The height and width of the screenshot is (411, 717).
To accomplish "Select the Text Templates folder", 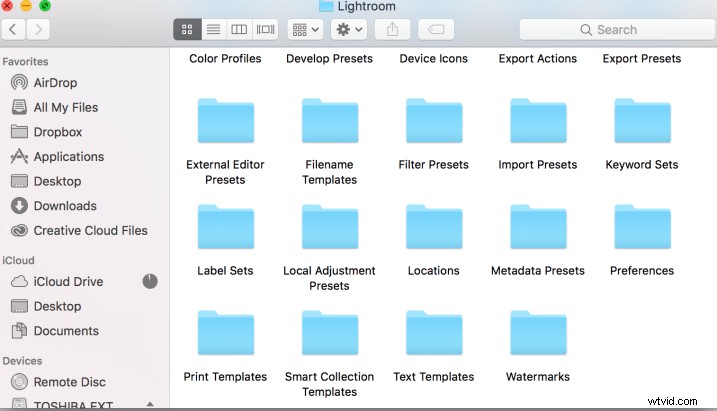I will coord(434,333).
